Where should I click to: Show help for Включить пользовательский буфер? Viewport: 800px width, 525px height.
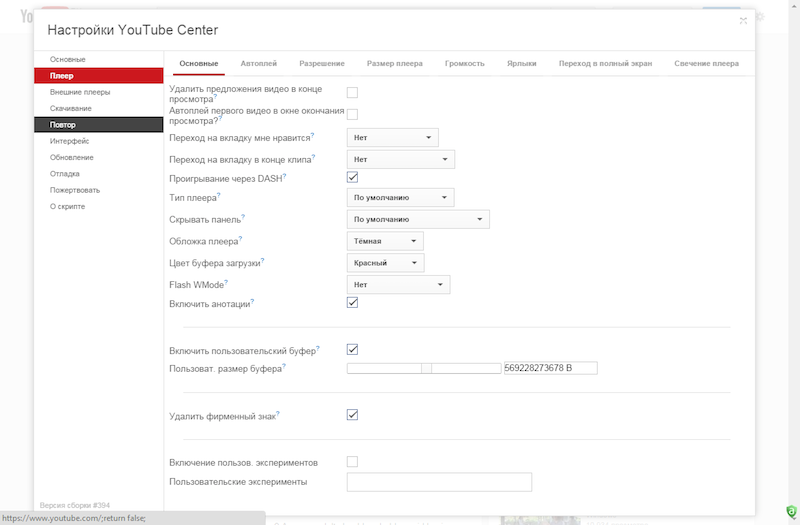(318, 348)
